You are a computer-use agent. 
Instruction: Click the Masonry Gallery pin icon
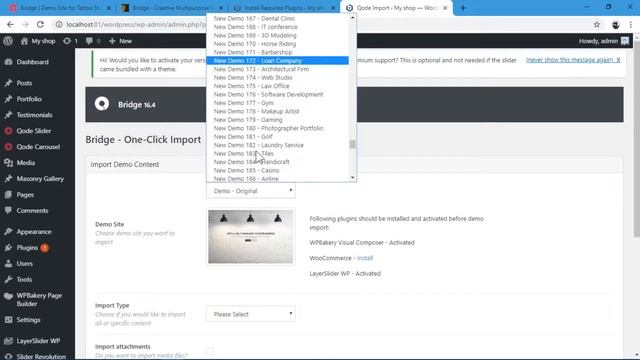(x=8, y=178)
